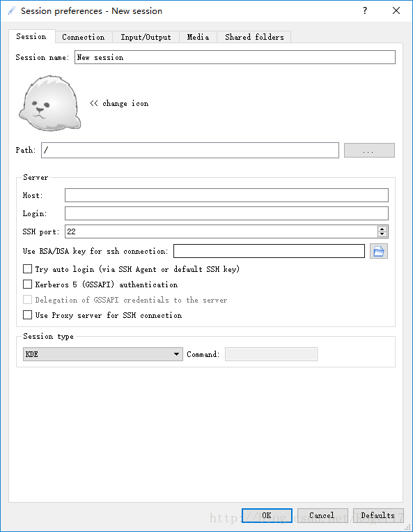Decrease SSH port with down arrow
This screenshot has width=413, height=532.
pos(382,234)
